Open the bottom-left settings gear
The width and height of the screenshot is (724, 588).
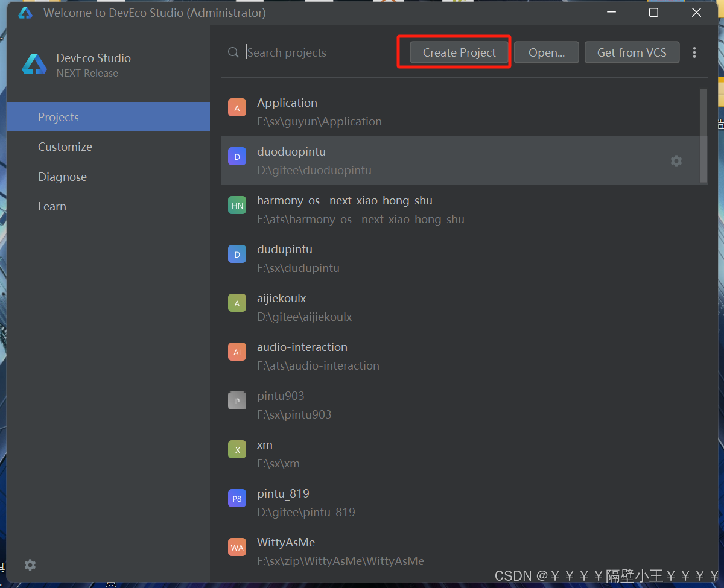(30, 565)
